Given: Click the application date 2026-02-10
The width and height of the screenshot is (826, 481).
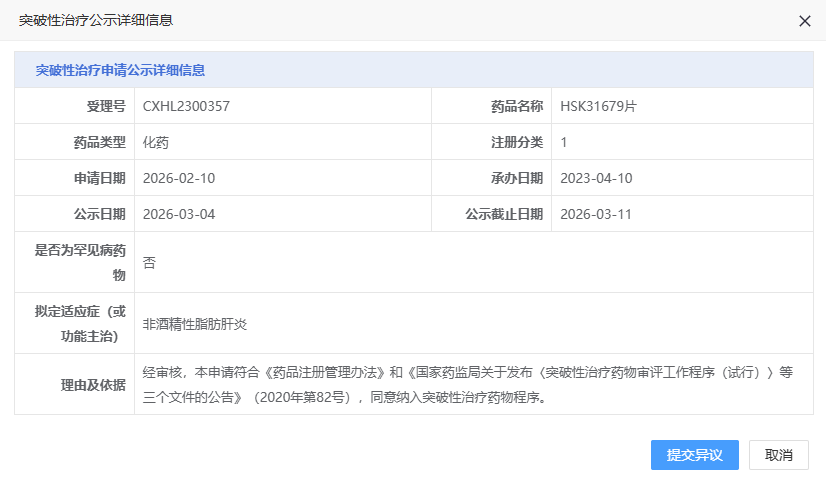Looking at the screenshot, I should 179,178.
